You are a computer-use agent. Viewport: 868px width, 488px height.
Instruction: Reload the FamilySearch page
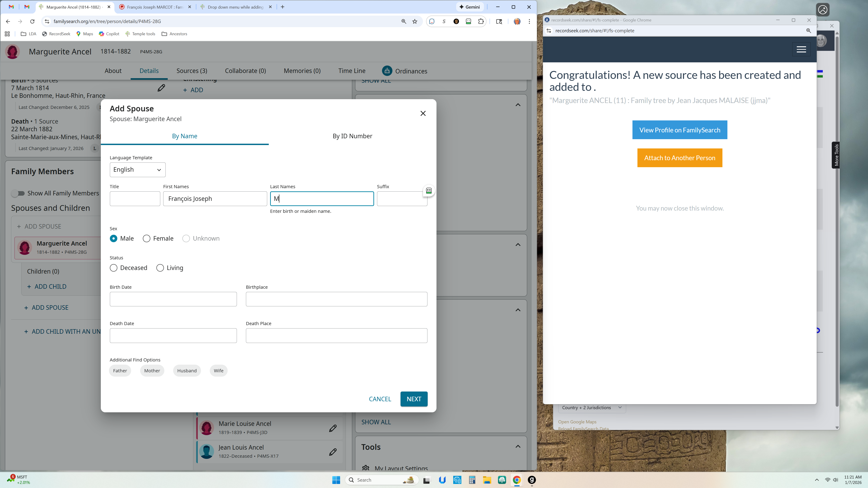point(32,21)
